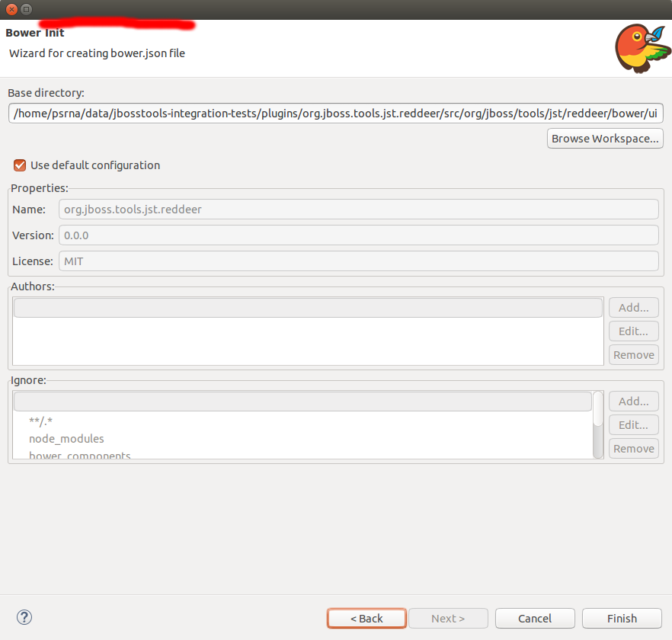Click the Name field org.jboss.tools.jst.reddeer
Image resolution: width=672 pixels, height=640 pixels.
pyautogui.click(x=358, y=210)
